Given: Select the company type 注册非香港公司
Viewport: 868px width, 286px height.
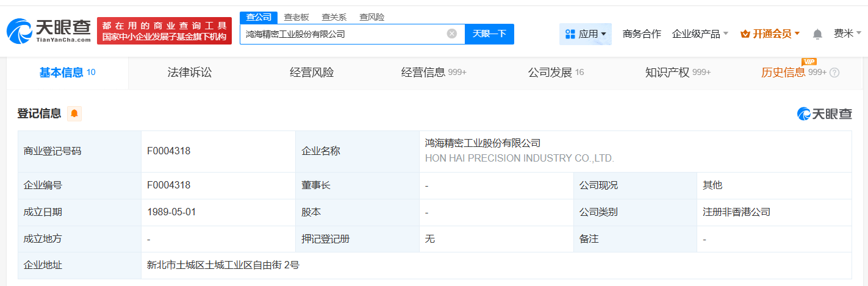Looking at the screenshot, I should [736, 212].
